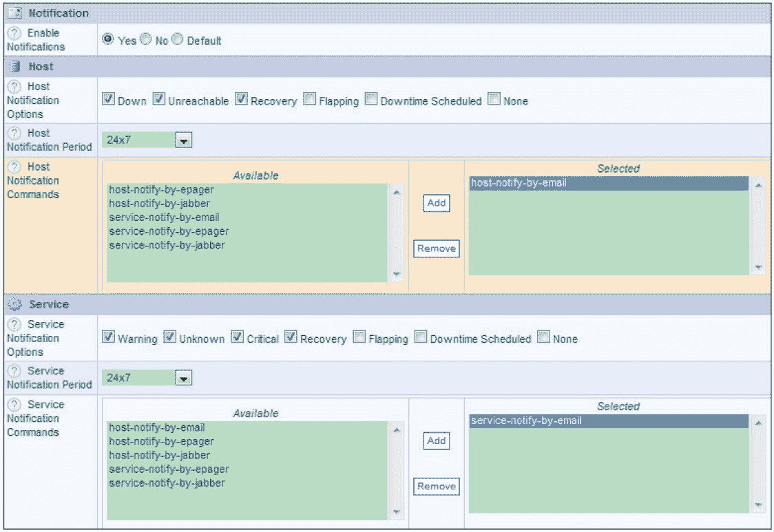Select host-notify-by-email in host Selected list

coord(518,183)
